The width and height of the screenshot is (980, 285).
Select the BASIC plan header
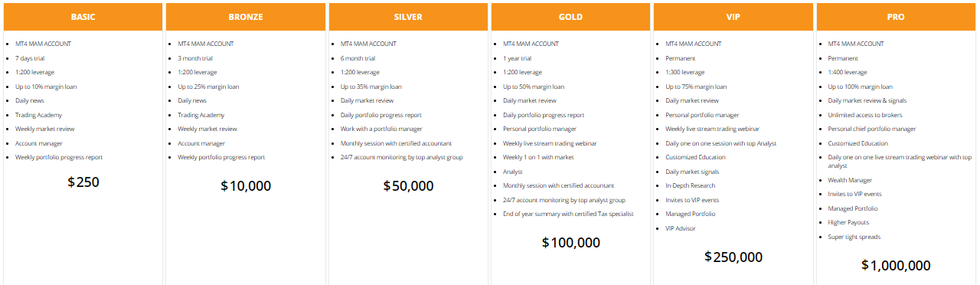[x=83, y=17]
